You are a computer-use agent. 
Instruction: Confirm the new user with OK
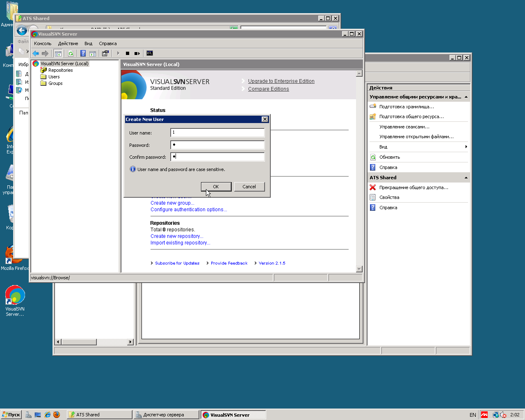(216, 187)
